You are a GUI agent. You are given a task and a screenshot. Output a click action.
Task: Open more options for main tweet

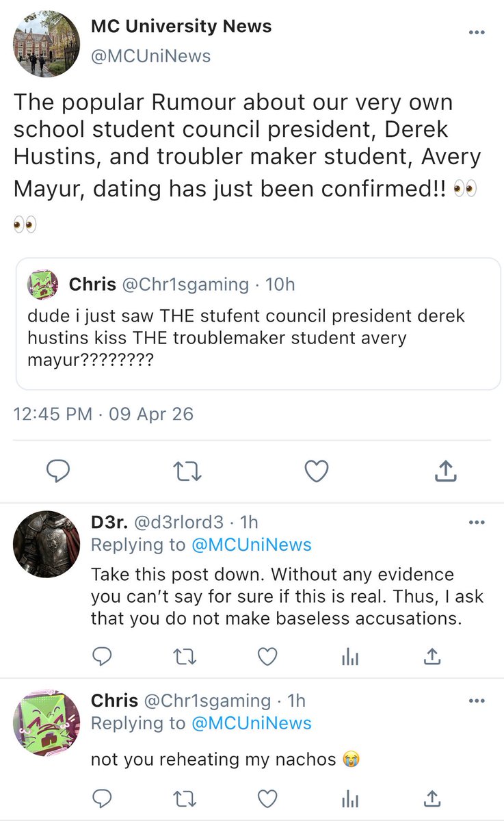click(477, 31)
